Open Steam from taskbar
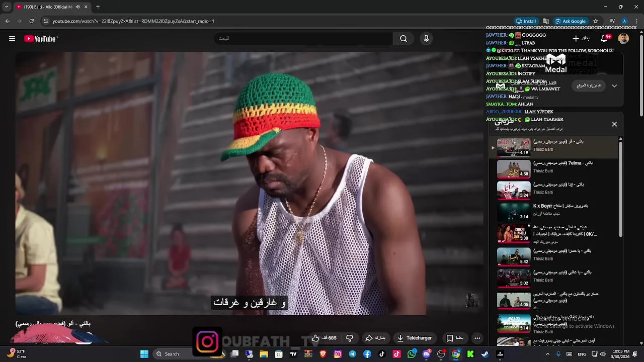 pos(485,354)
